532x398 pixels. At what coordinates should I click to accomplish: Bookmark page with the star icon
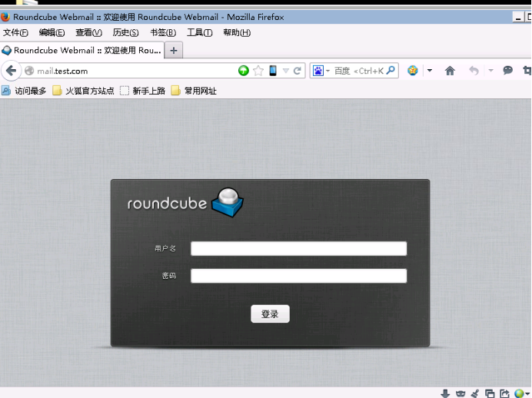pos(258,71)
